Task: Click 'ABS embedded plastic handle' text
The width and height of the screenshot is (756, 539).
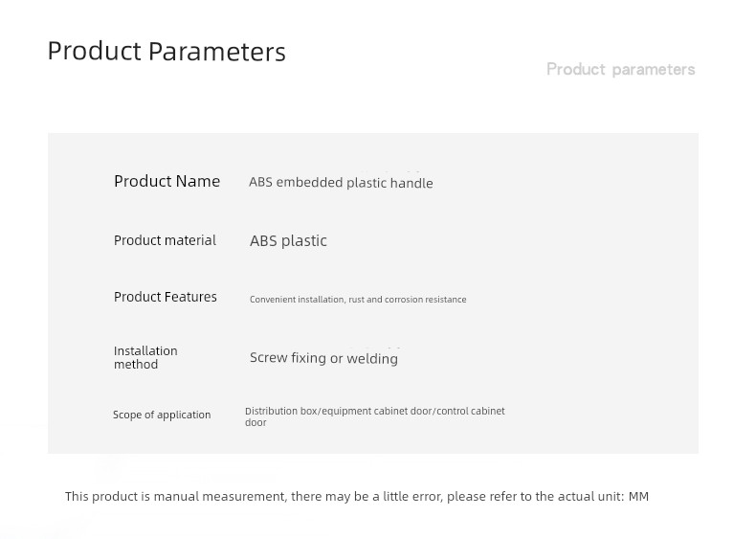Action: [341, 183]
